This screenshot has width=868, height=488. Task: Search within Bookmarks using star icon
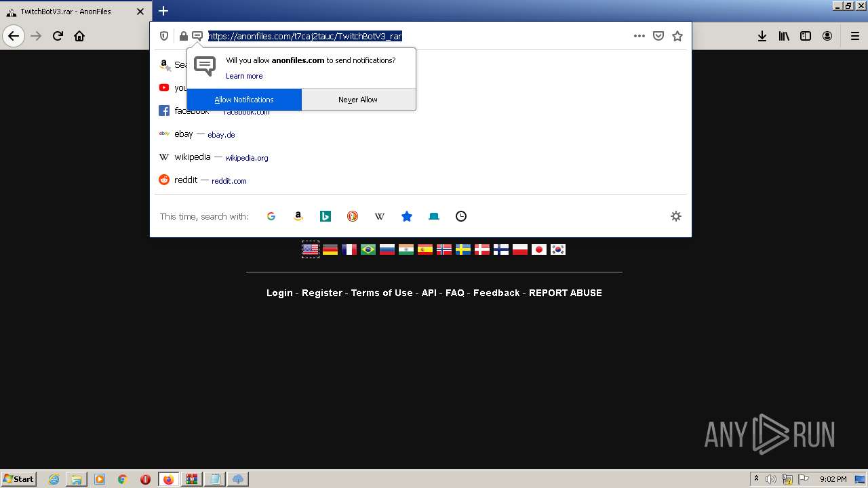tap(407, 216)
